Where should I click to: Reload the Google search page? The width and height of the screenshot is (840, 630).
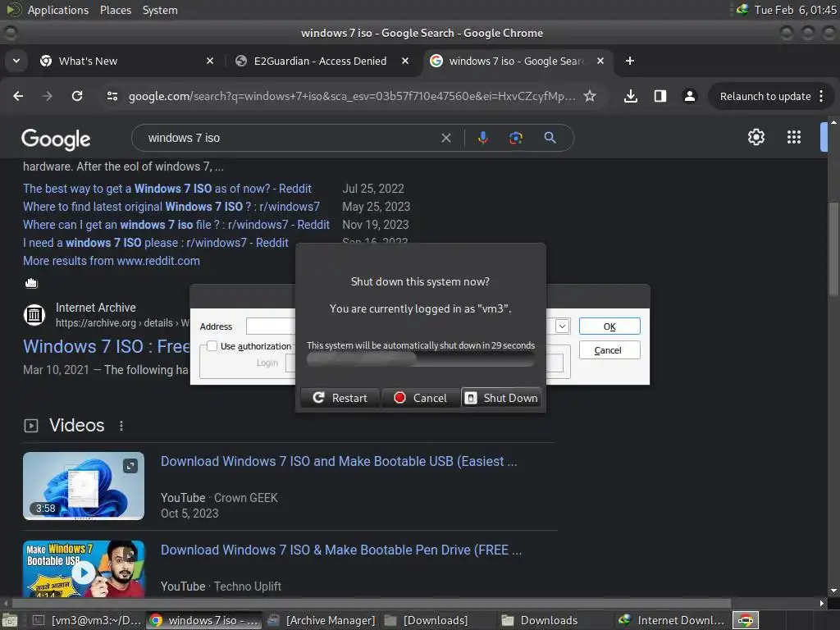77,96
